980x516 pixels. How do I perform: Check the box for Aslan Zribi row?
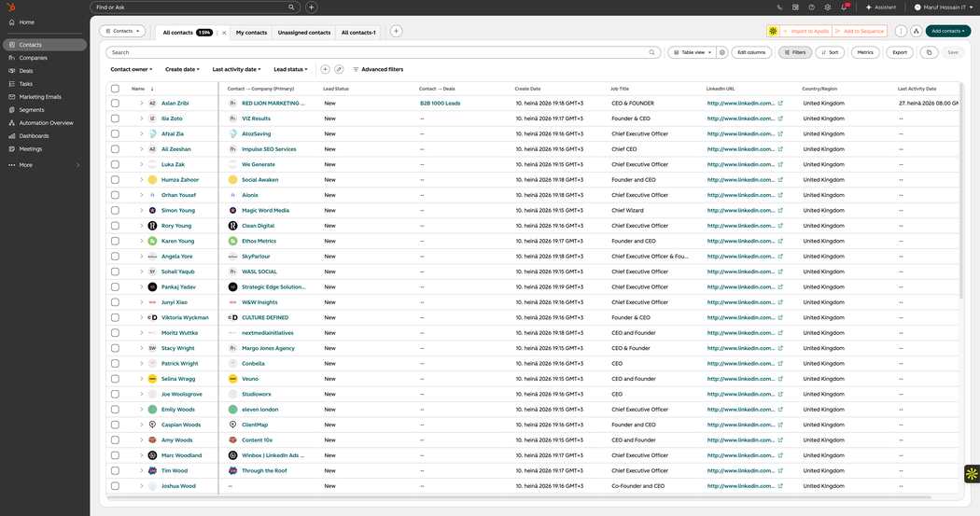(x=115, y=103)
